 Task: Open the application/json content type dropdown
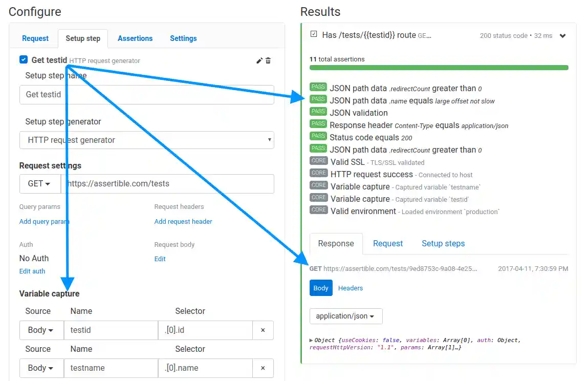pyautogui.click(x=345, y=316)
